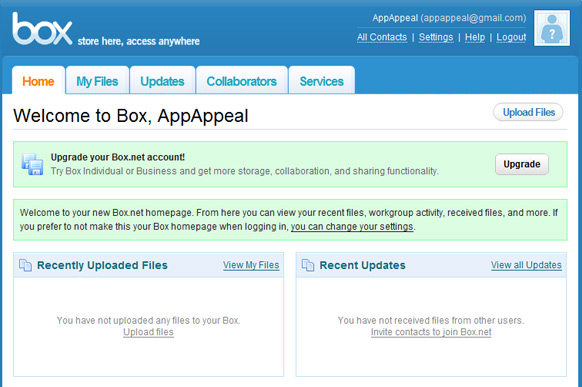Open All Contacts link
This screenshot has width=582, height=387.
coord(382,37)
